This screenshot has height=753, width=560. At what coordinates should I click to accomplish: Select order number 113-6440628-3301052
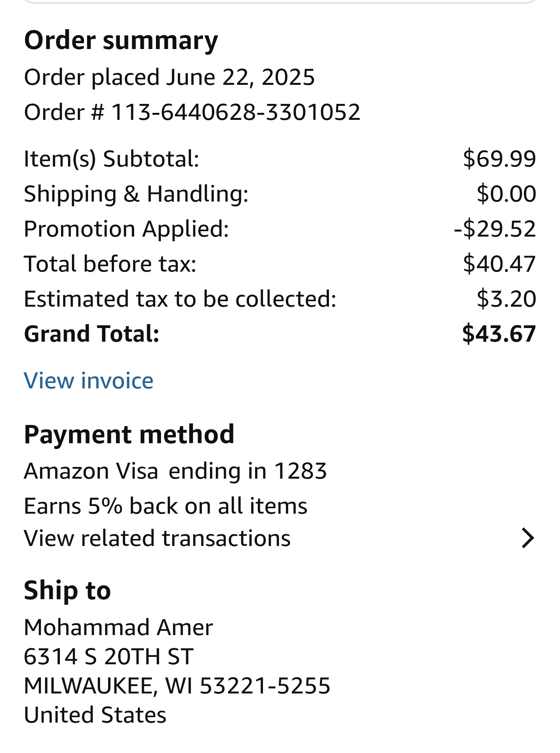click(x=236, y=112)
